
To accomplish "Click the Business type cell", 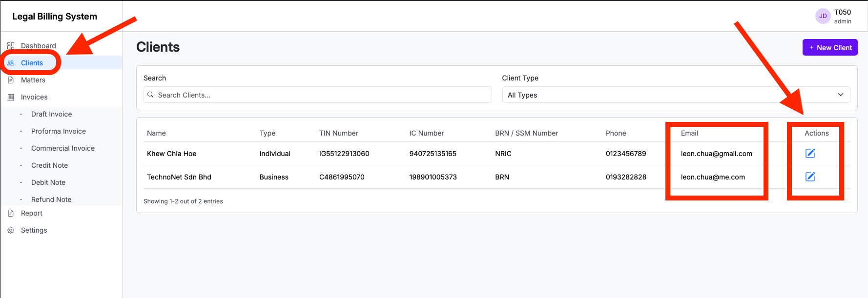I will point(274,177).
